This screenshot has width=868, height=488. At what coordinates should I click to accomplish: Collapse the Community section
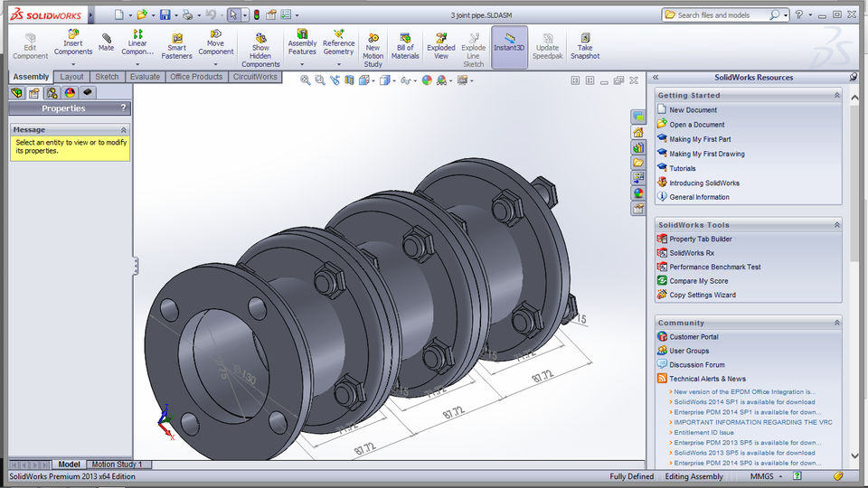[837, 323]
